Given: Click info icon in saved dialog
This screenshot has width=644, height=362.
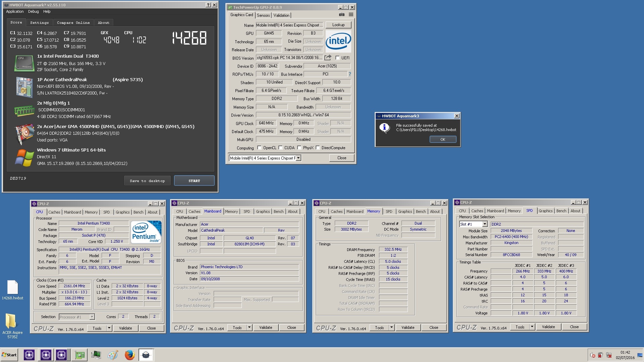Looking at the screenshot, I should tap(384, 128).
